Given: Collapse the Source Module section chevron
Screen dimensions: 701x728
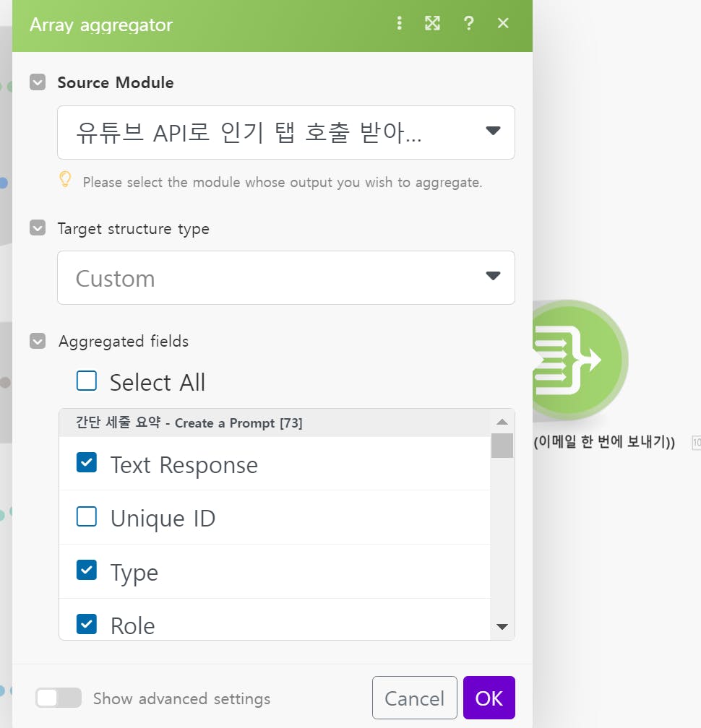Looking at the screenshot, I should [38, 82].
